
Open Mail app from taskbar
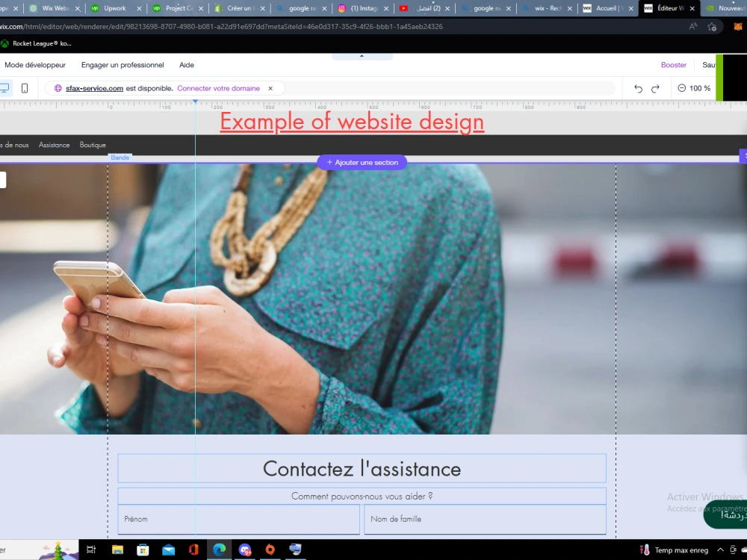pyautogui.click(x=168, y=550)
